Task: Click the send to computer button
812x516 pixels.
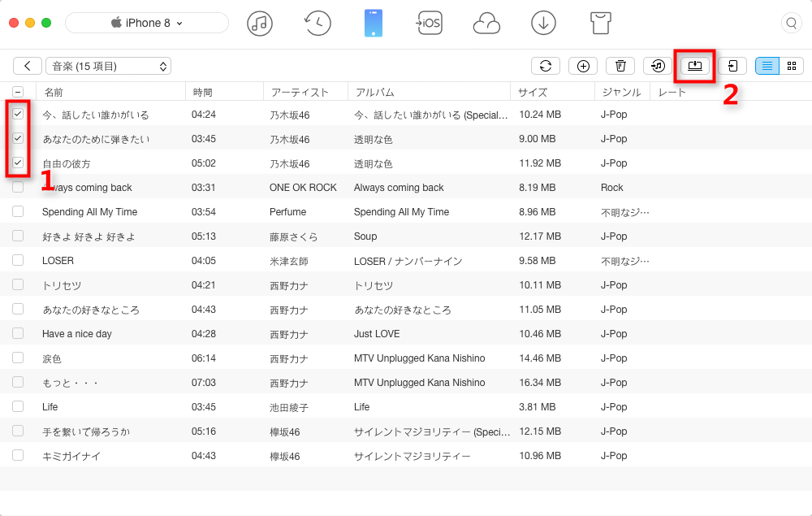Action: pyautogui.click(x=695, y=66)
